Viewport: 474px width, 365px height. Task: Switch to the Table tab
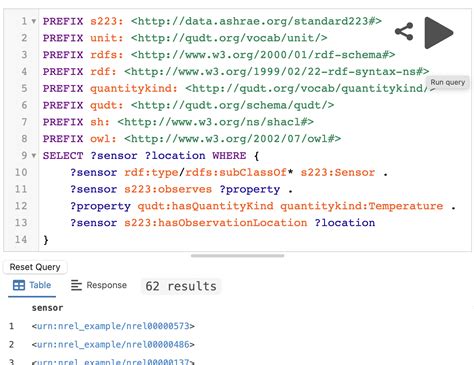tap(32, 286)
